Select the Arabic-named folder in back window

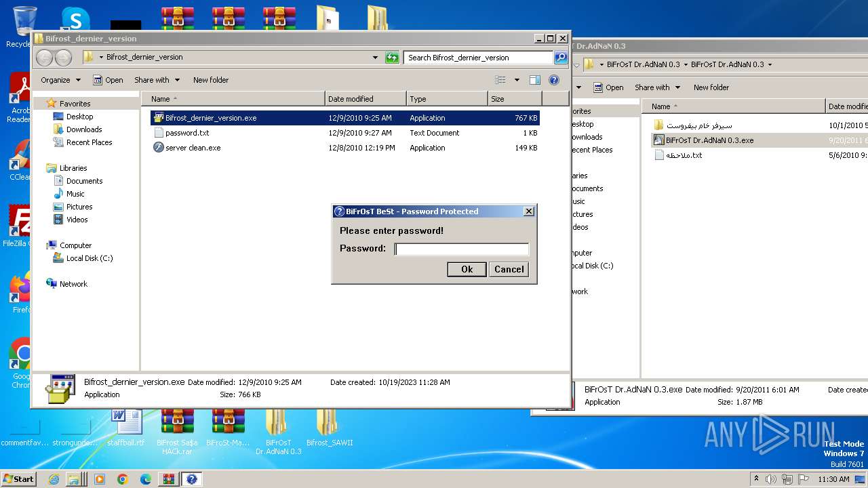[699, 125]
